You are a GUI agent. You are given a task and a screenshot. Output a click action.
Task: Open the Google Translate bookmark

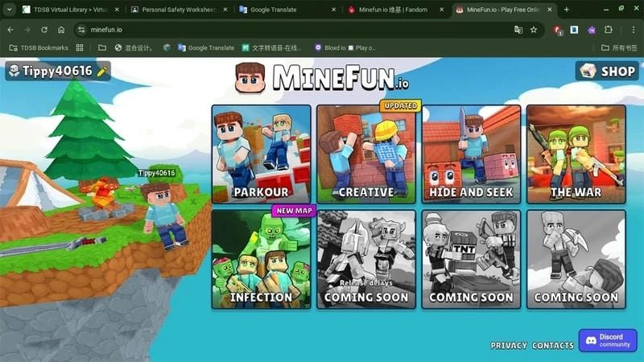[x=206, y=47]
